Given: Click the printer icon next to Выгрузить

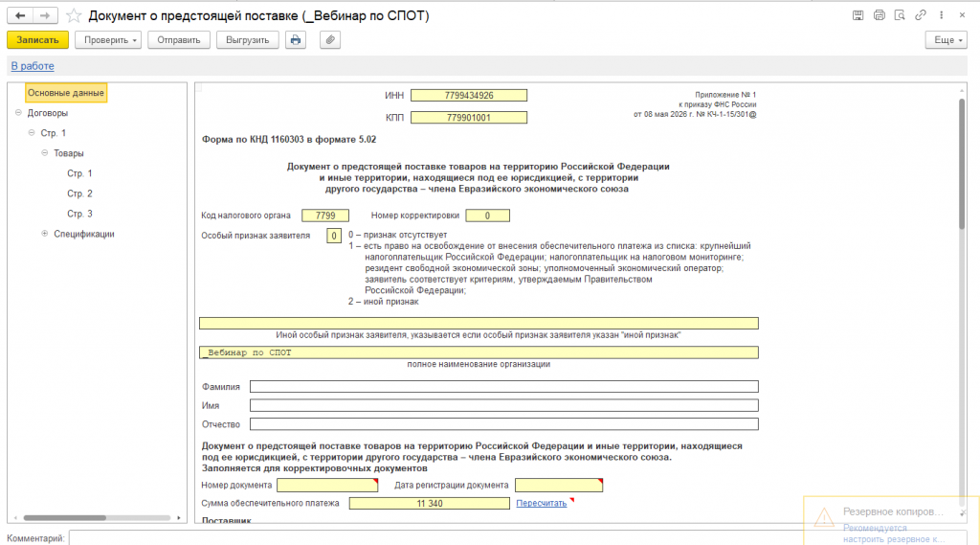Looking at the screenshot, I should pos(296,40).
